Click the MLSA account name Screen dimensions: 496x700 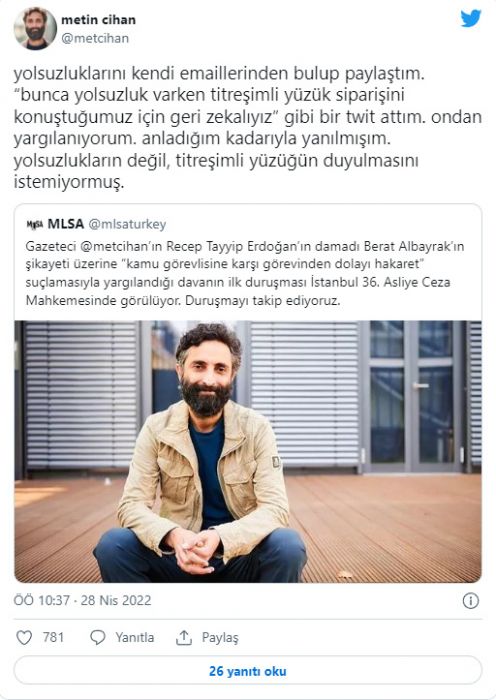pos(66,224)
